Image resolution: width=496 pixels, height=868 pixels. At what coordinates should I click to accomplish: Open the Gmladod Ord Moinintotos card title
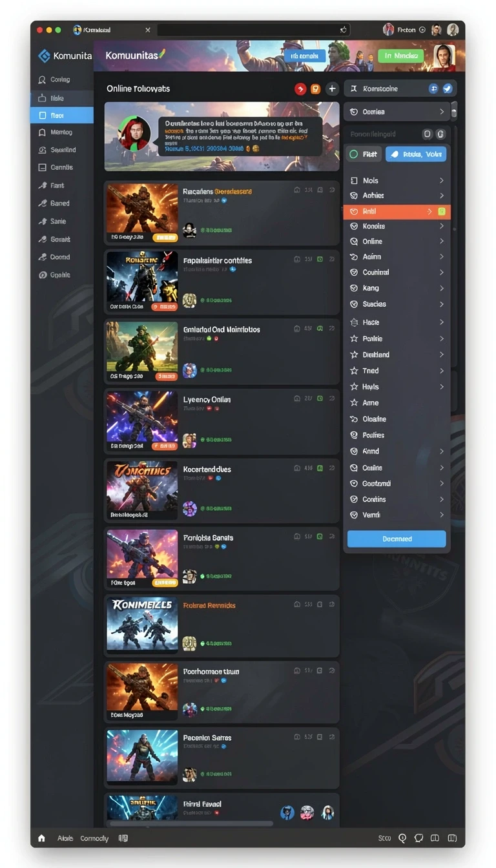(222, 330)
